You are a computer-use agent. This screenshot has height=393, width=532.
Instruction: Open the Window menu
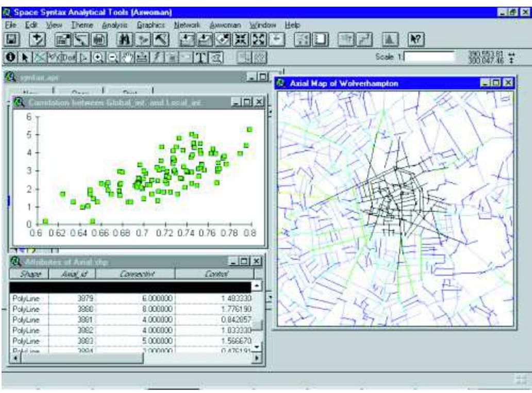point(262,25)
